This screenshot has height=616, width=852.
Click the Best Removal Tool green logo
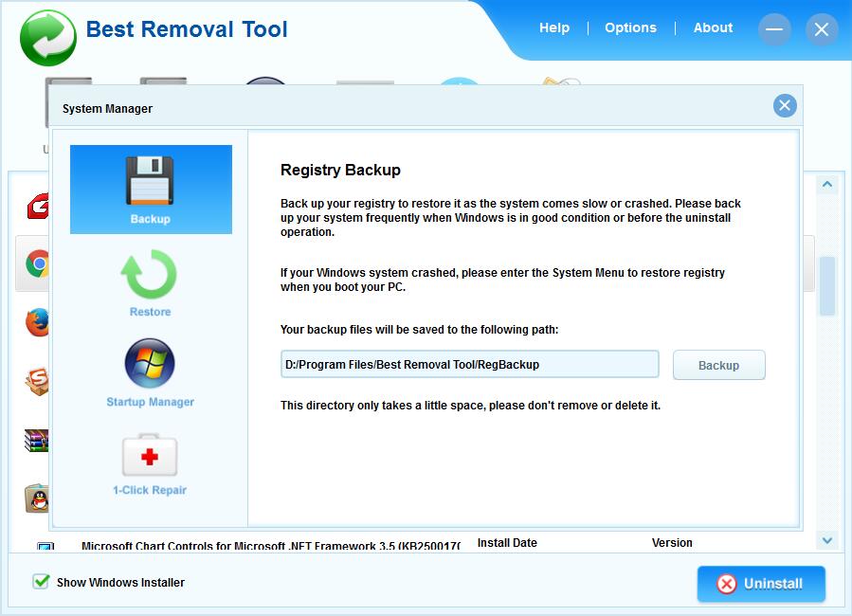[47, 38]
